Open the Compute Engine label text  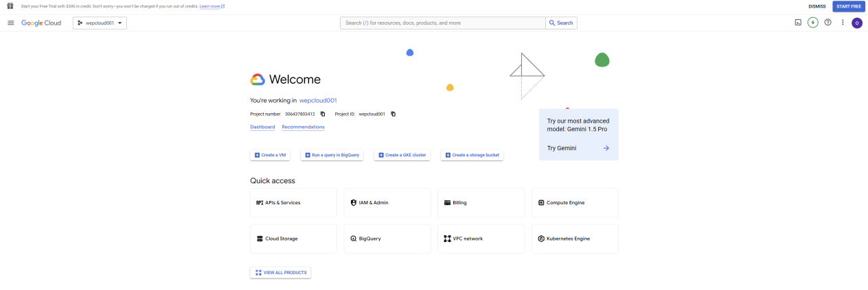(566, 203)
